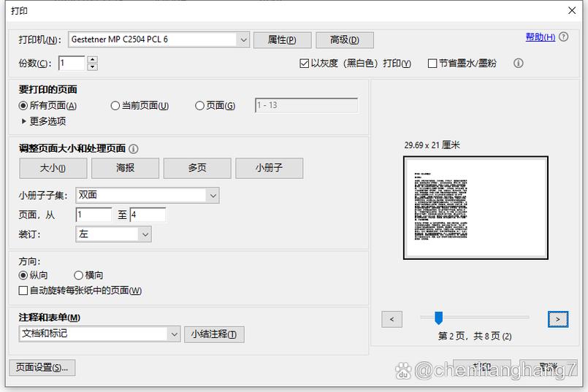The height and width of the screenshot is (392, 588).
Task: Open the 高级(D) advanced settings button
Action: pos(345,39)
